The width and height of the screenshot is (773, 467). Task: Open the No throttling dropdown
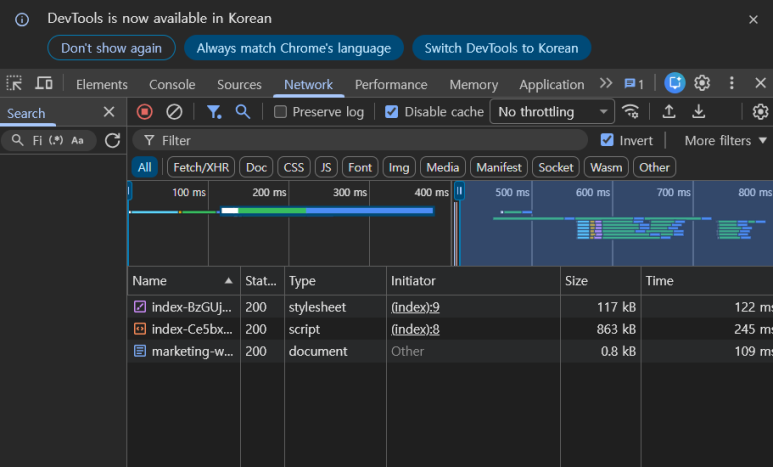click(552, 112)
